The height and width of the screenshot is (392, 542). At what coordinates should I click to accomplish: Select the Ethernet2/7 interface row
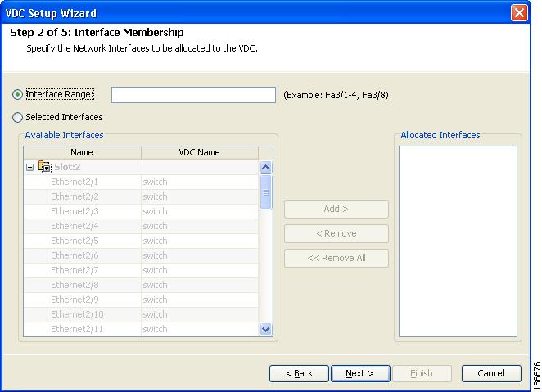(141, 270)
